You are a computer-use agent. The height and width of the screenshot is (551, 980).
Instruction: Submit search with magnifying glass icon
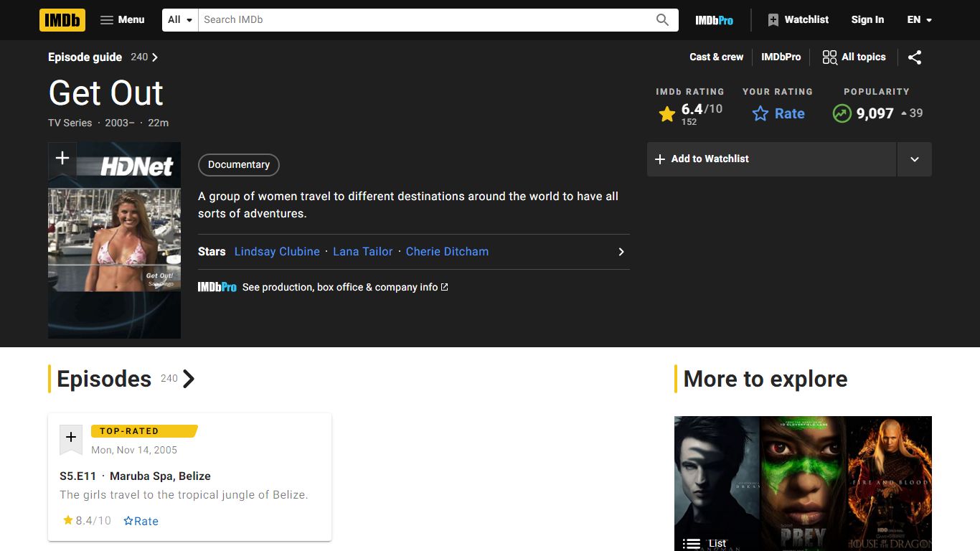663,20
